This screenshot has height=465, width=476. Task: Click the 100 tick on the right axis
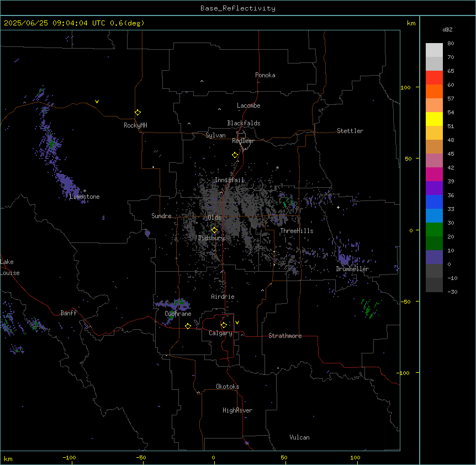[405, 87]
